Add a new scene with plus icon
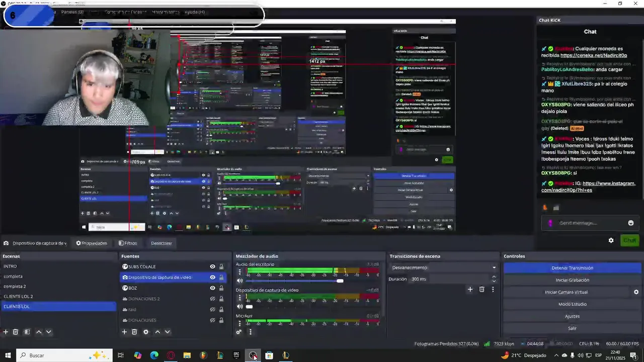This screenshot has height=362, width=644. coord(6,332)
